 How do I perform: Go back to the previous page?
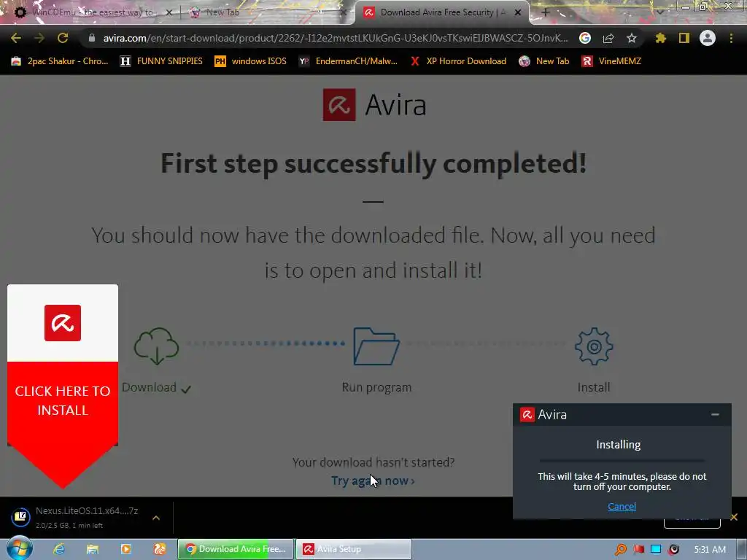click(x=16, y=38)
